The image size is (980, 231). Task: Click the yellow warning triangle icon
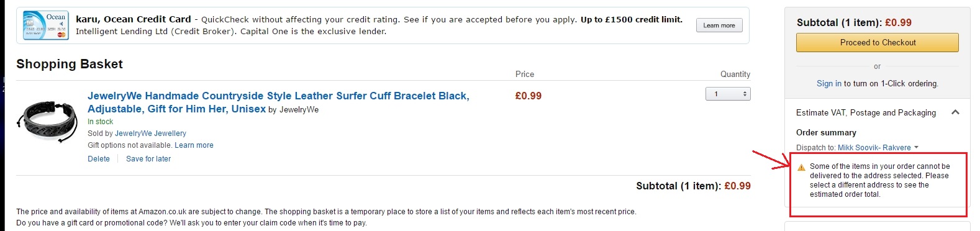[x=801, y=167]
